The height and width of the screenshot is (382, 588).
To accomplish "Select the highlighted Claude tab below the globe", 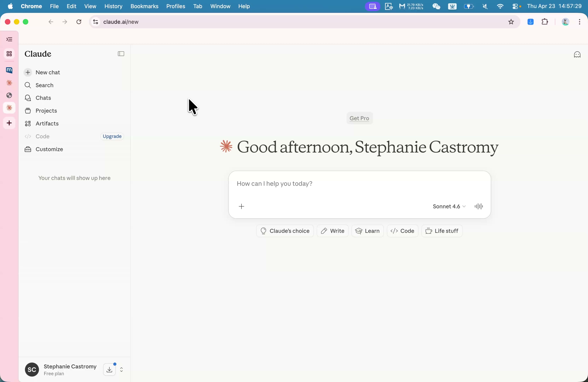I will click(x=9, y=108).
